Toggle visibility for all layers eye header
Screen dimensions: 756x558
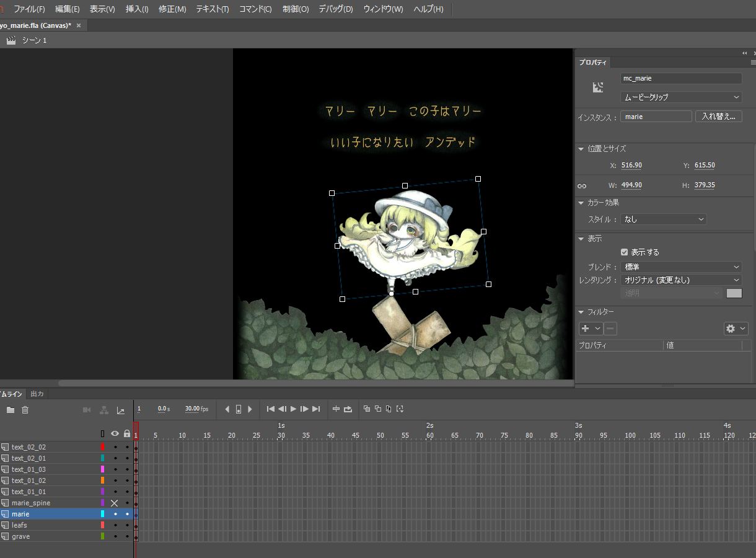pyautogui.click(x=115, y=434)
